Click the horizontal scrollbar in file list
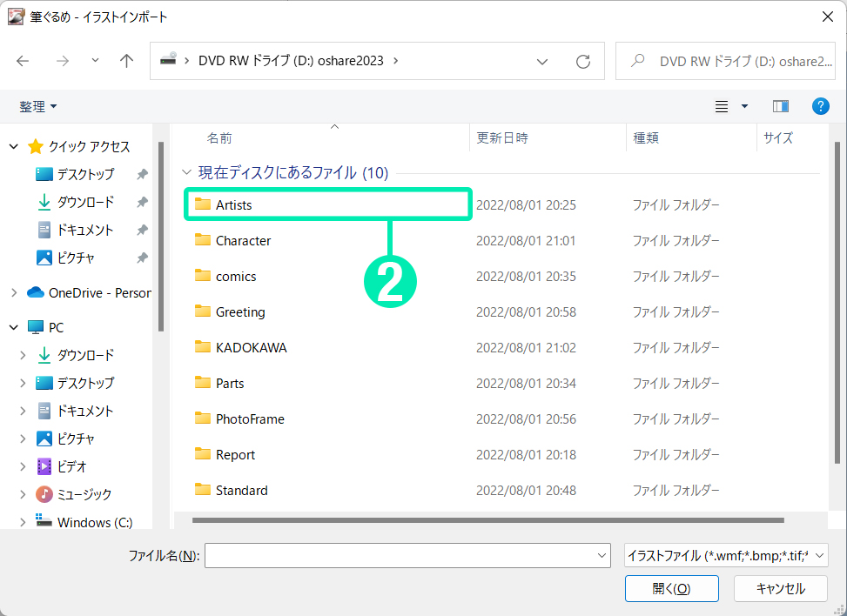The width and height of the screenshot is (847, 616). coord(487,520)
